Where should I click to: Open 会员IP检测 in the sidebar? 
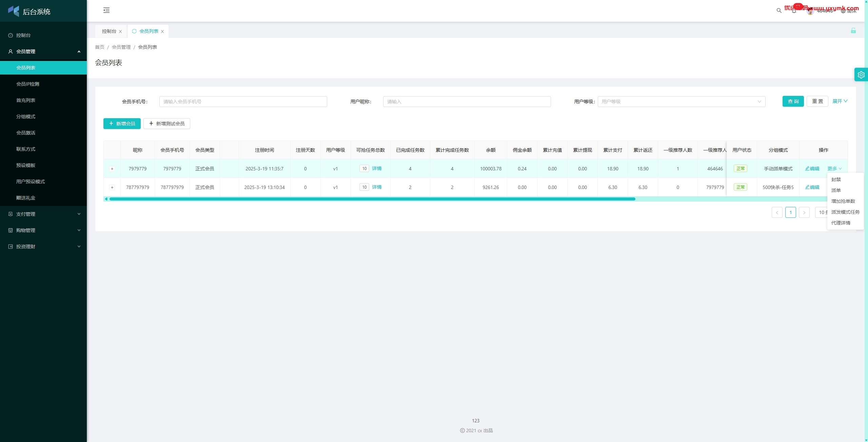point(43,84)
